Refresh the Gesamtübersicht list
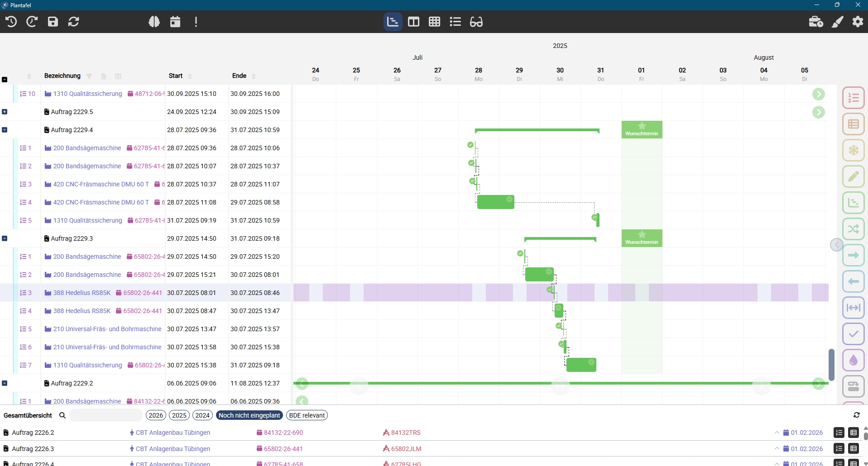 (x=857, y=415)
